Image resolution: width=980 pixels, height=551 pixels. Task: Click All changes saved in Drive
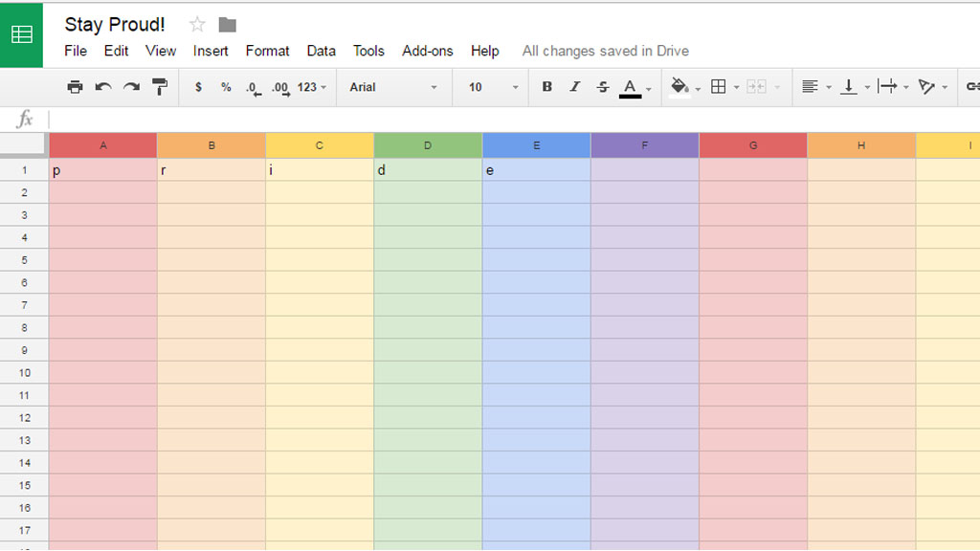pos(605,51)
